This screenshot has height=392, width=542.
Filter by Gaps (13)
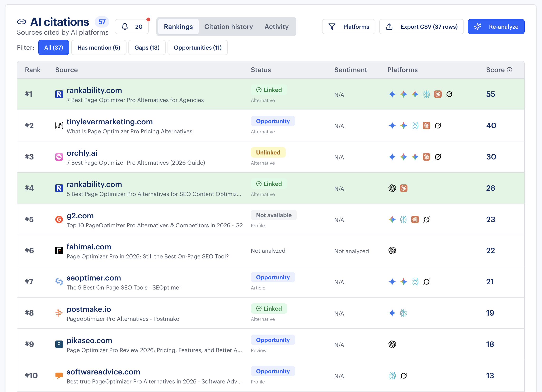(147, 47)
